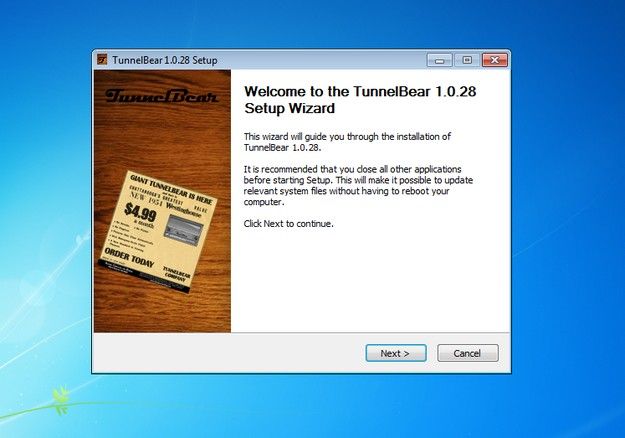Screen dimensions: 625x438
Task: Click the Next > button
Action: 396,353
